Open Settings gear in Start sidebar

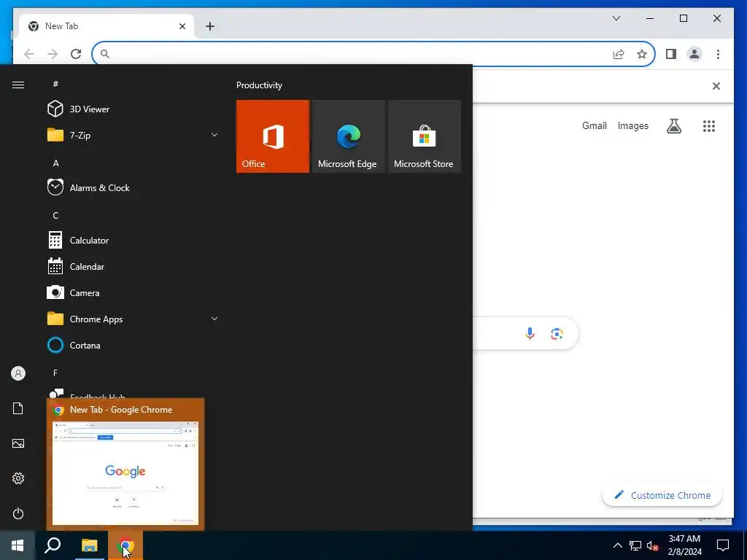coord(18,478)
